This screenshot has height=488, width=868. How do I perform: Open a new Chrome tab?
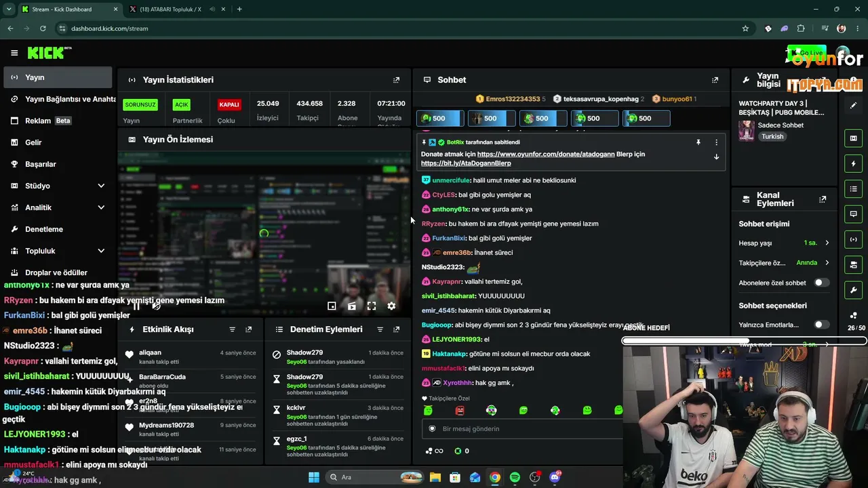(239, 9)
